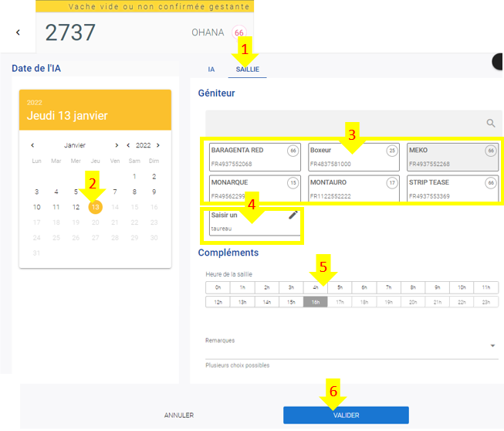Click the 15 badge on MONARQUE
Viewport: 504px width, 431px height.
pos(293,183)
